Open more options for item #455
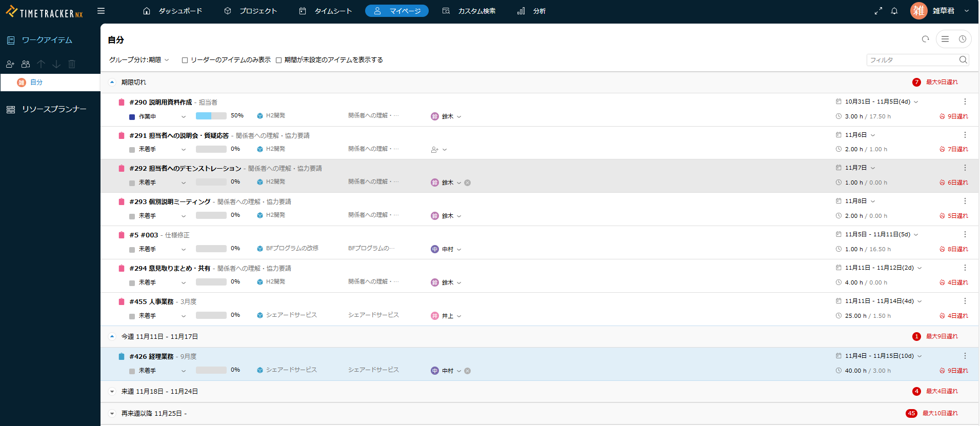 965,301
